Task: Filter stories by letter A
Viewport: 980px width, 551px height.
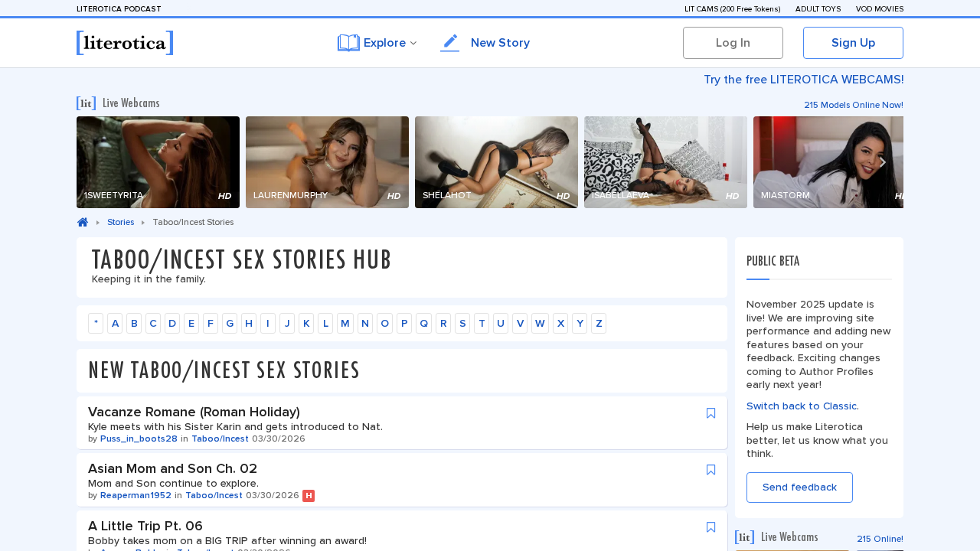Action: pyautogui.click(x=115, y=323)
